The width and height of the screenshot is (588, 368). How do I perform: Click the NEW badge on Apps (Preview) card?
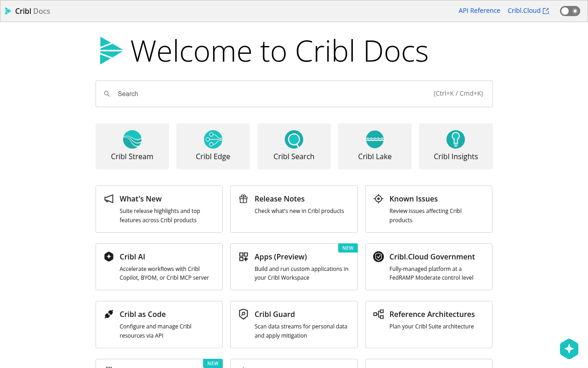coord(348,248)
